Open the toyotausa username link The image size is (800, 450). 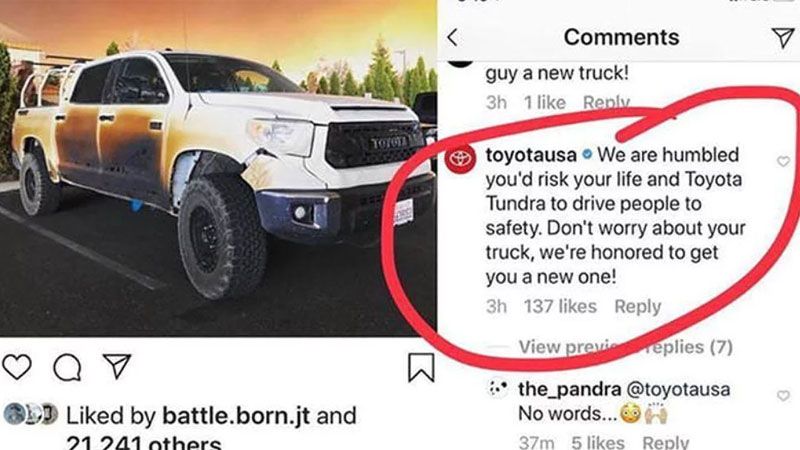pyautogui.click(x=531, y=155)
